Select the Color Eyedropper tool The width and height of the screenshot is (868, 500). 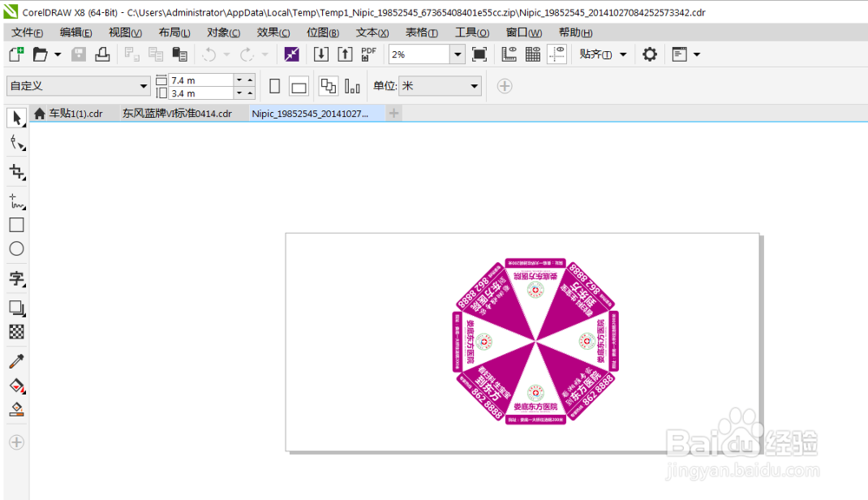click(x=16, y=361)
